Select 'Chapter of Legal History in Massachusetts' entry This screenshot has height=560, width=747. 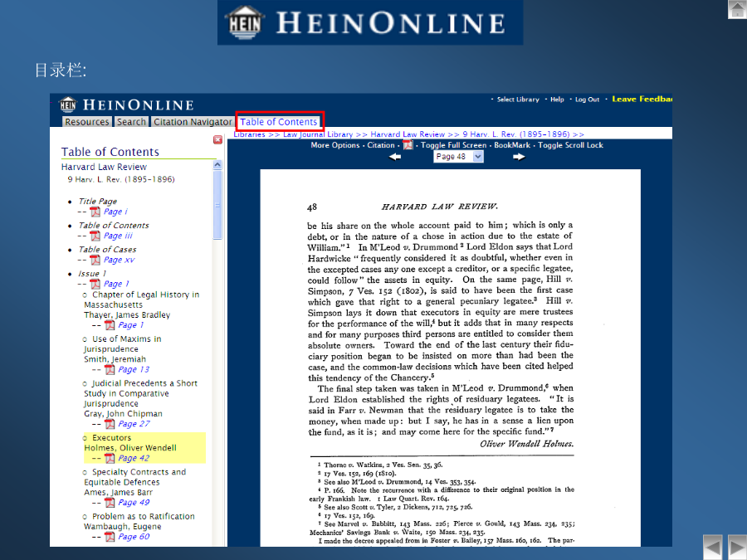coord(142,299)
